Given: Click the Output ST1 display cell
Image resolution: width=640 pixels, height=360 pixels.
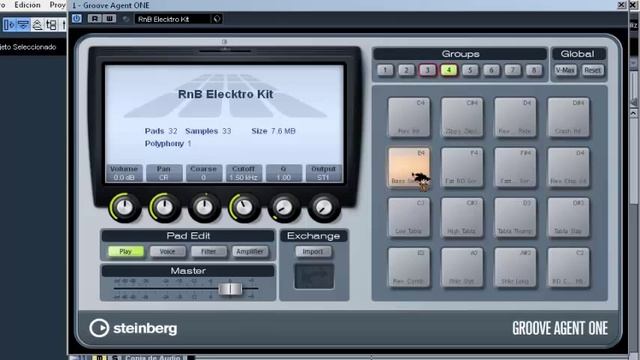Looking at the screenshot, I should pos(323,173).
